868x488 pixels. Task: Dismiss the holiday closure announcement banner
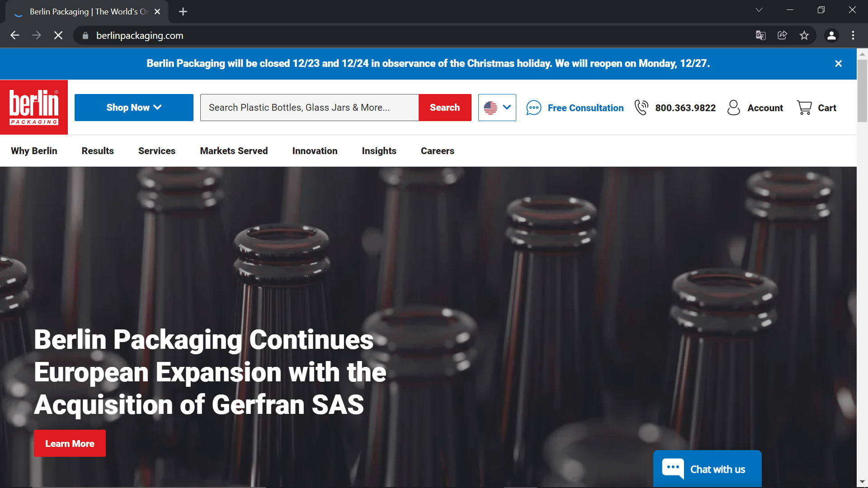coord(838,64)
